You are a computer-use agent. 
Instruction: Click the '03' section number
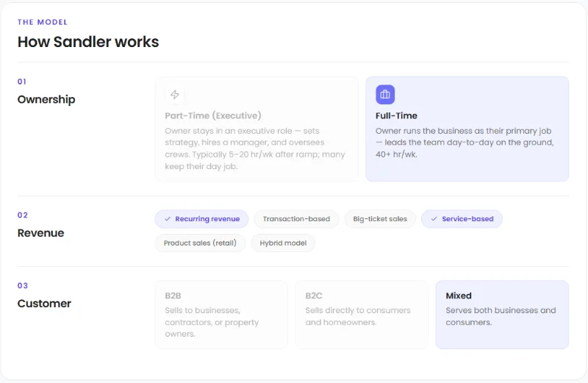pyautogui.click(x=23, y=285)
